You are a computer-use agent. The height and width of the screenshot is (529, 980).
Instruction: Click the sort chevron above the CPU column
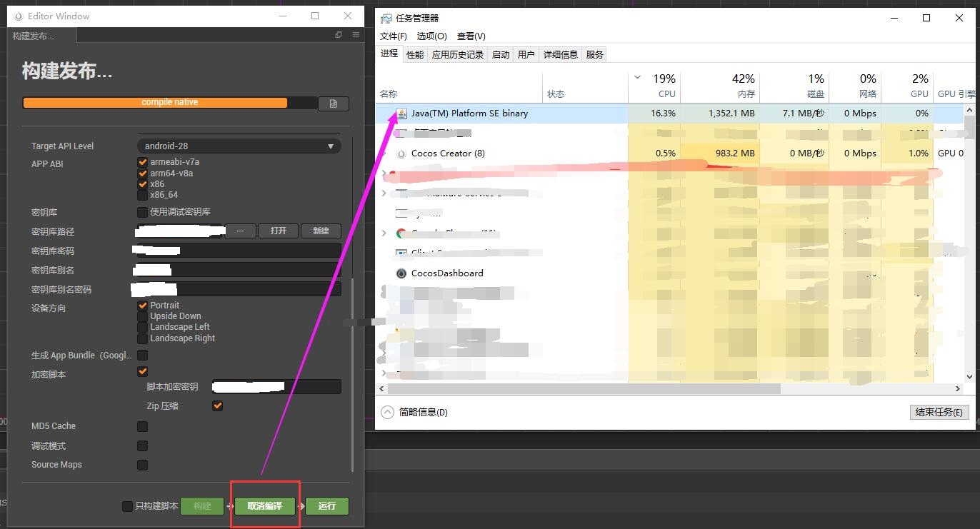(638, 77)
